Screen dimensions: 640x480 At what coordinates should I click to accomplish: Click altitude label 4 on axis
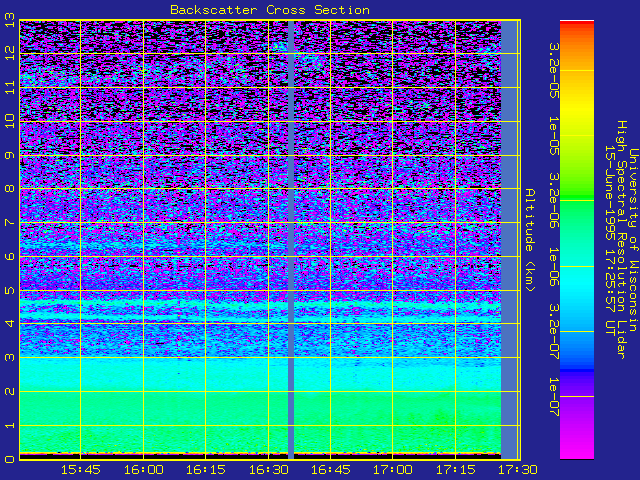10,323
